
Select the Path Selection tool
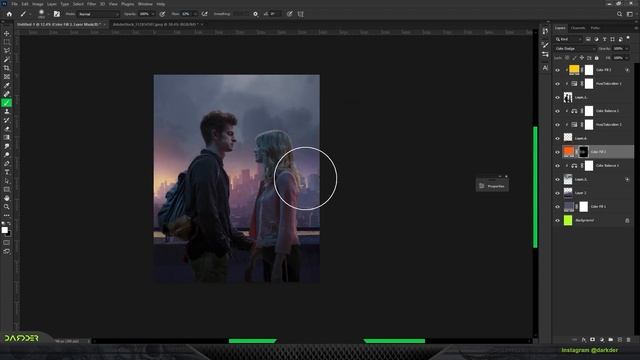(7, 181)
